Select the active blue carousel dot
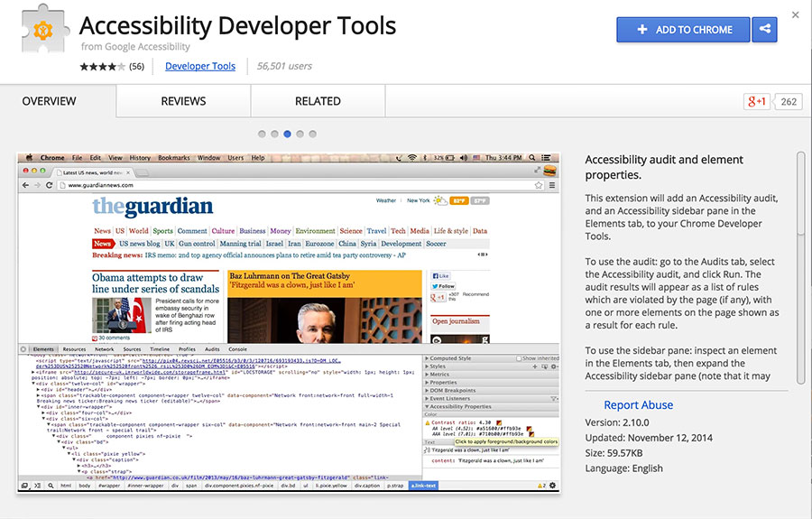Viewport: 812px width, 519px height. pos(288,134)
